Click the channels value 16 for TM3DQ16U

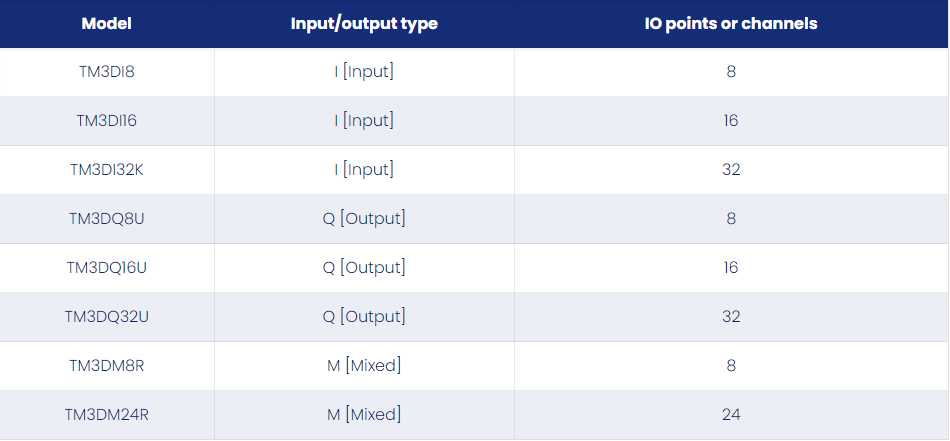731,268
